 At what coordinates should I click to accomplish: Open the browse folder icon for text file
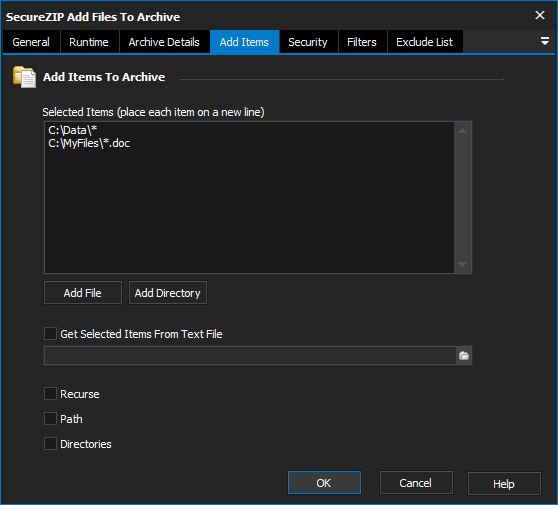click(x=464, y=356)
